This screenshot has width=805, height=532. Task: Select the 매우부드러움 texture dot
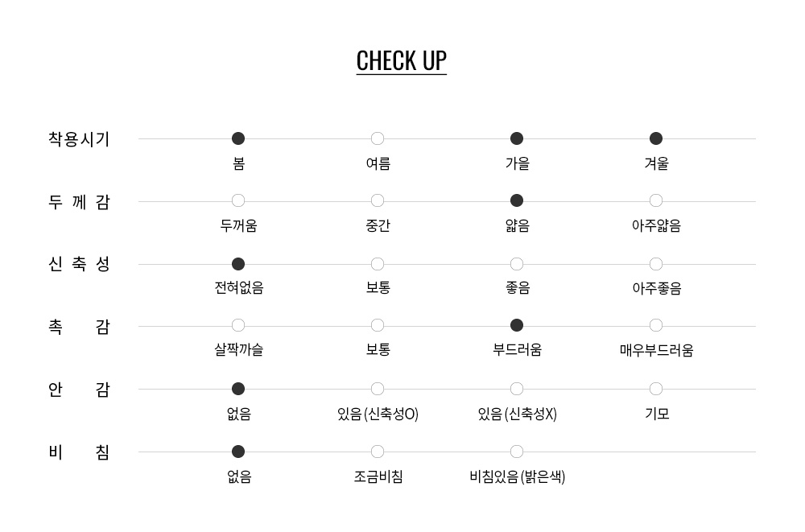point(656,325)
